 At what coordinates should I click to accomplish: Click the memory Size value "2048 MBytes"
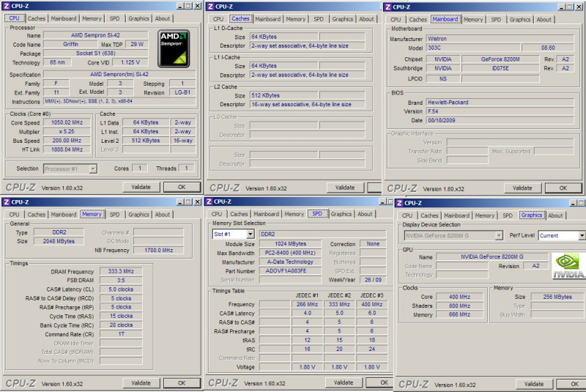[59, 241]
